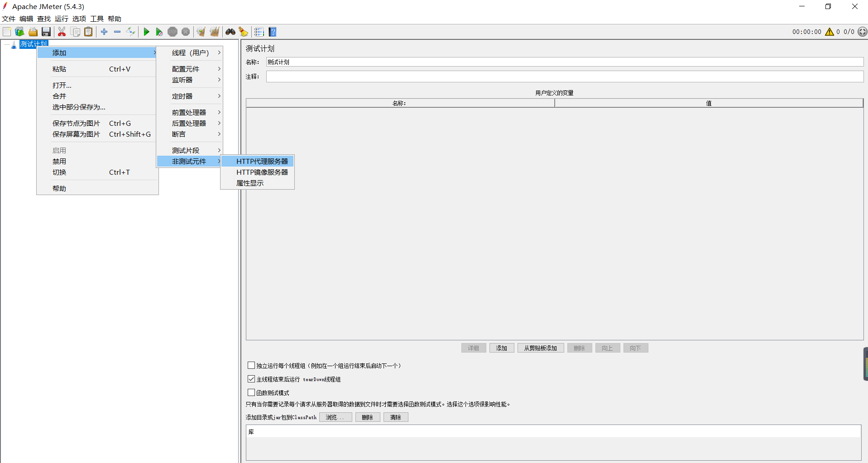The height and width of the screenshot is (463, 868).
Task: Choose 合并 in context menu
Action: tap(97, 96)
